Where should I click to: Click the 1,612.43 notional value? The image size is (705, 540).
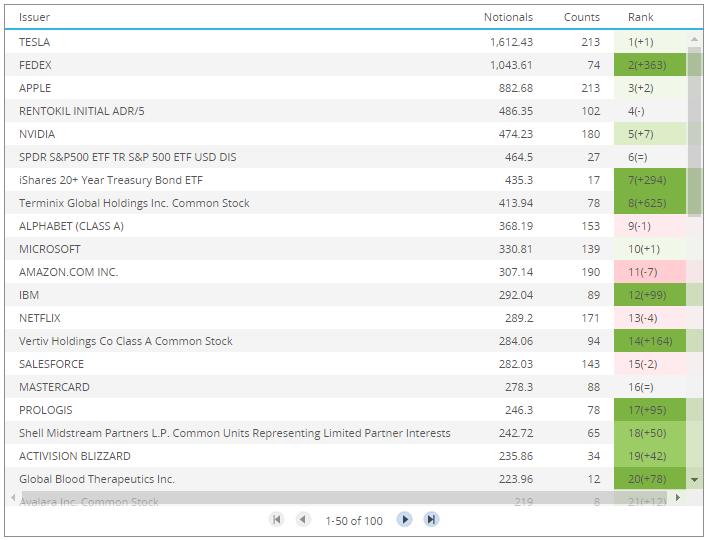click(x=511, y=42)
